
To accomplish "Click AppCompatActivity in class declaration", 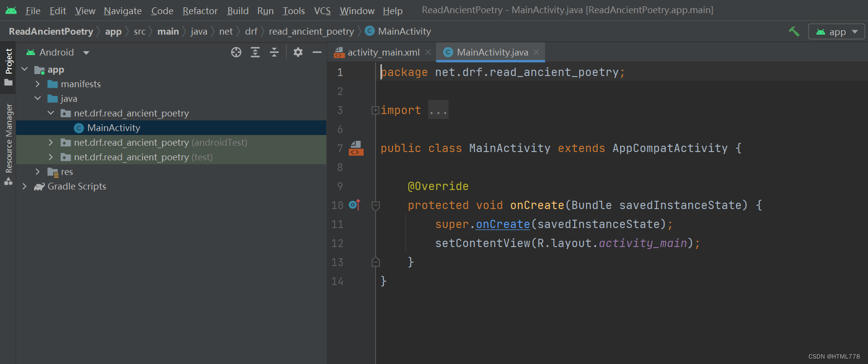I will pos(670,148).
